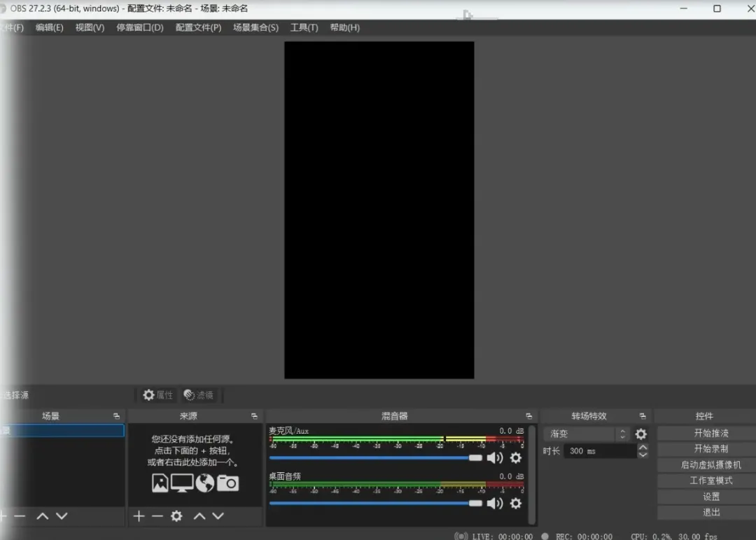Image resolution: width=756 pixels, height=540 pixels.
Task: Open the 工具(T) menu
Action: pyautogui.click(x=304, y=27)
